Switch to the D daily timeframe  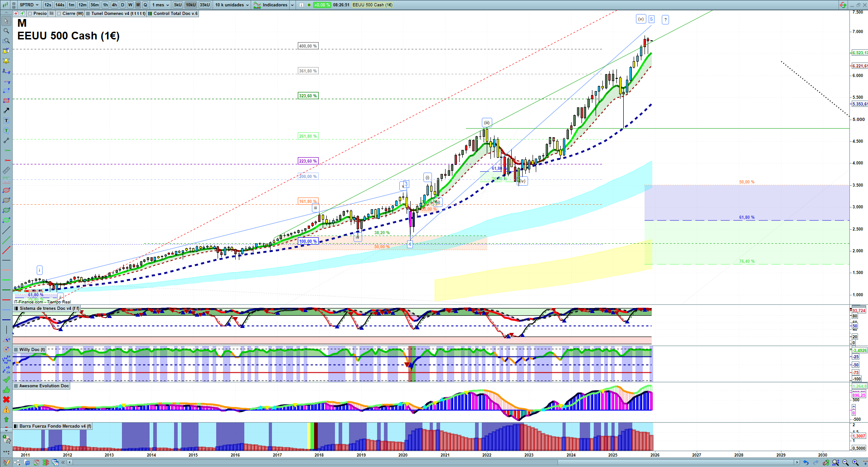pos(122,5)
